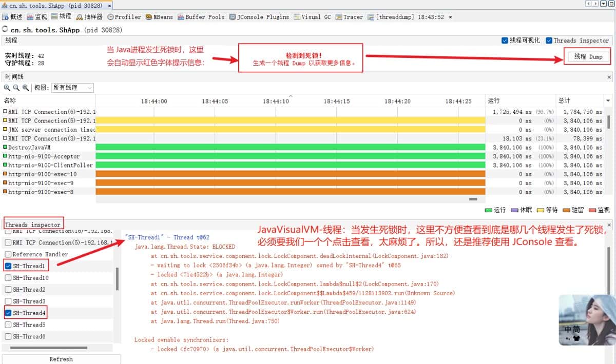Image resolution: width=616 pixels, height=364 pixels.
Task: Select the DestroyJavaVM thread row
Action: tap(303, 147)
